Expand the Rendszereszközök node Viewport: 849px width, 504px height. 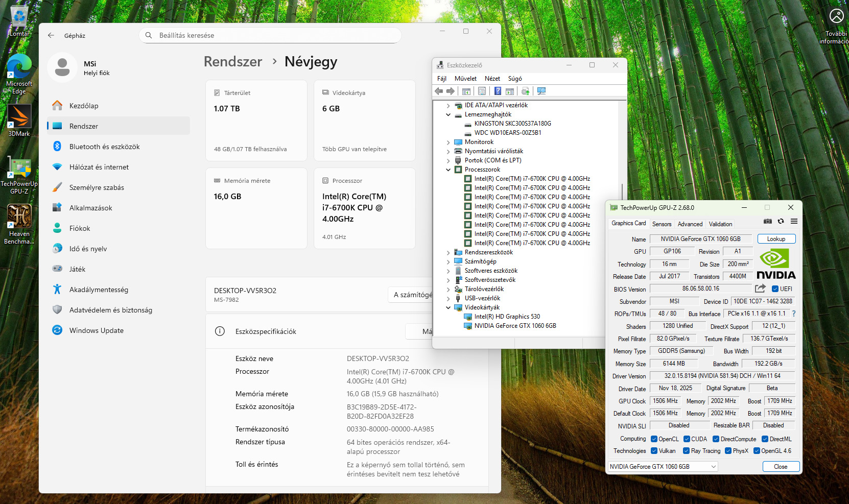tap(449, 252)
